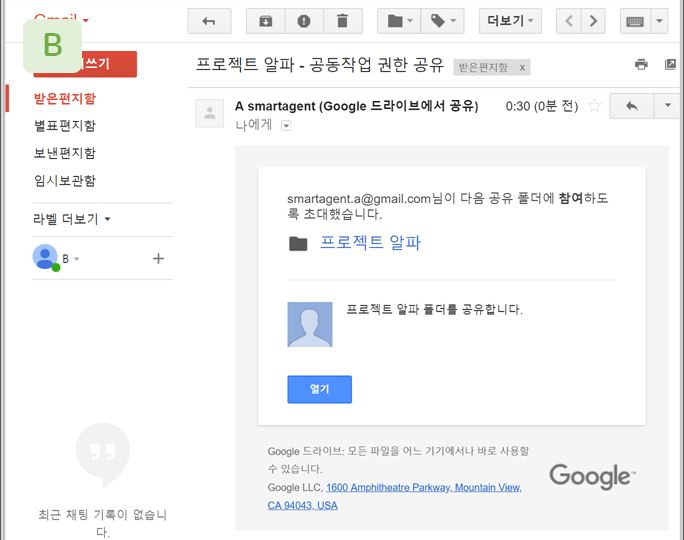Open the labels tag dropdown
684x540 pixels.
(x=442, y=21)
